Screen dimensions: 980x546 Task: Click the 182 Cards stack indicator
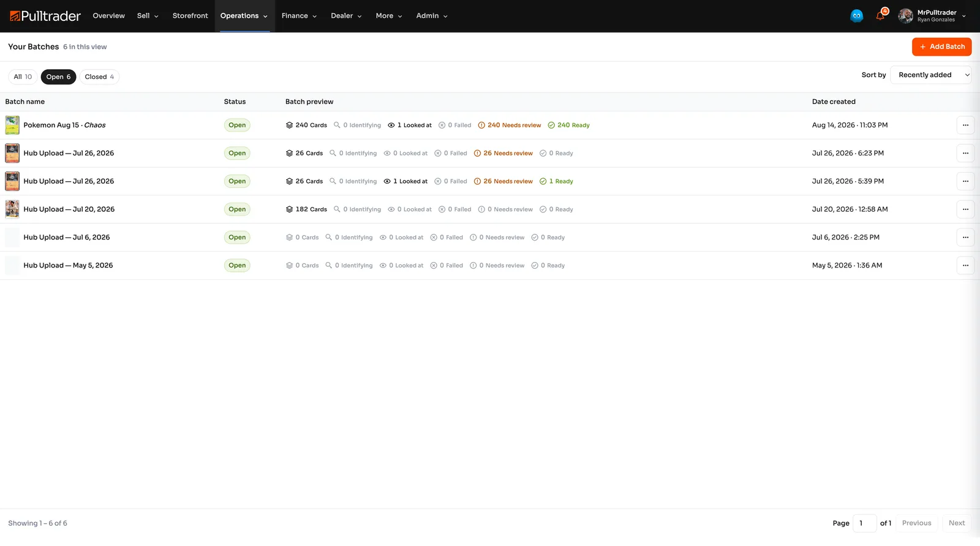coord(306,209)
